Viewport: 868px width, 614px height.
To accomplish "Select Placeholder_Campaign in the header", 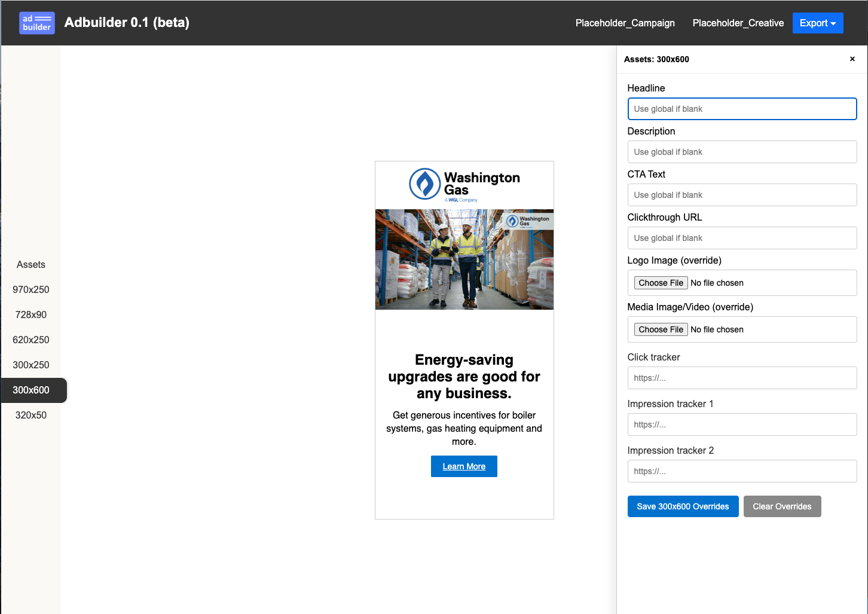I will tap(625, 23).
